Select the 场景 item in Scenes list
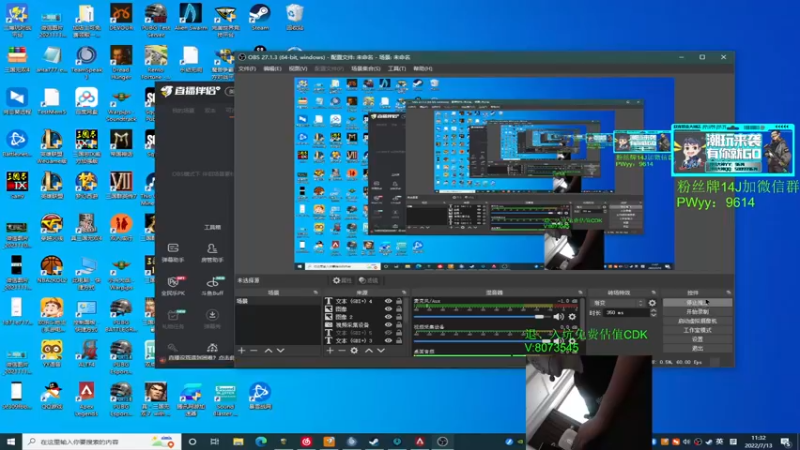The width and height of the screenshot is (800, 450). (x=278, y=302)
